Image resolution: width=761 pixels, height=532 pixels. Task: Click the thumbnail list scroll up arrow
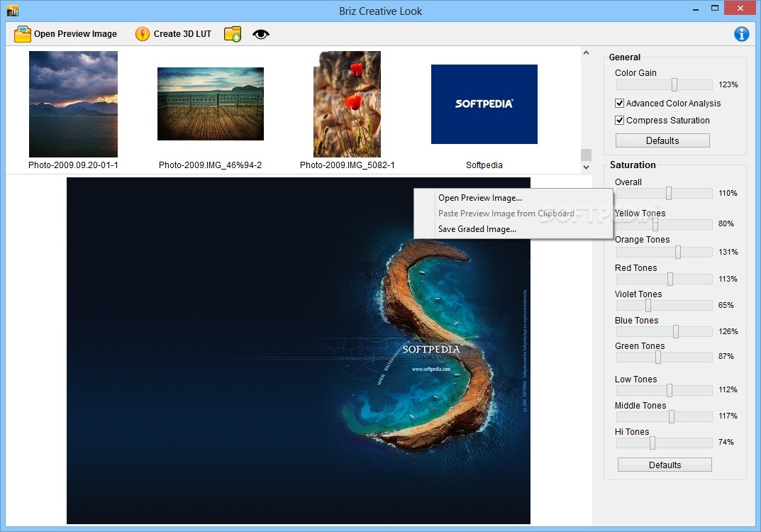click(587, 52)
